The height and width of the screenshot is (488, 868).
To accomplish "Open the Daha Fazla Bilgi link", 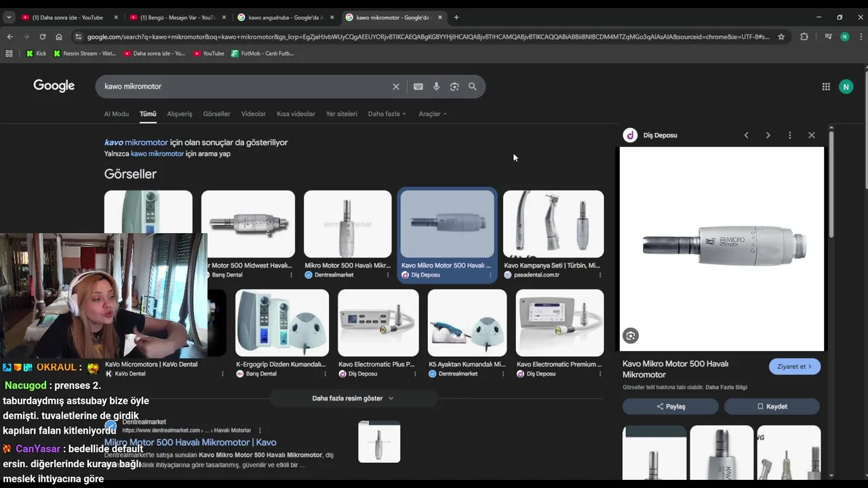I will [726, 387].
